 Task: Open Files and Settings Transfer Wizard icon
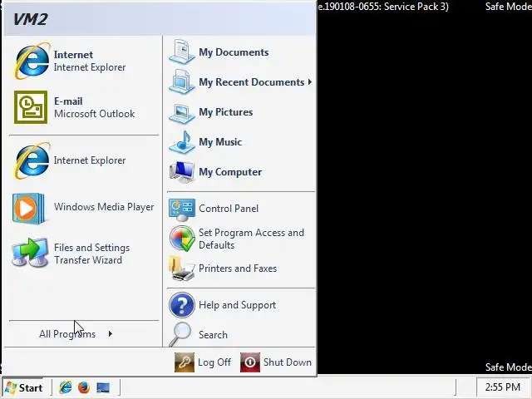point(30,253)
